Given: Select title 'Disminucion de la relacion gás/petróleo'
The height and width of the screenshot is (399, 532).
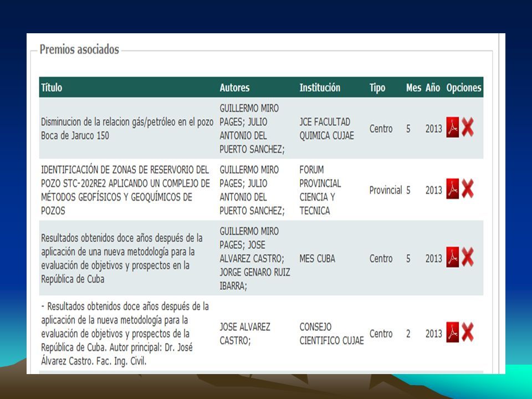Looking at the screenshot, I should click(x=127, y=129).
